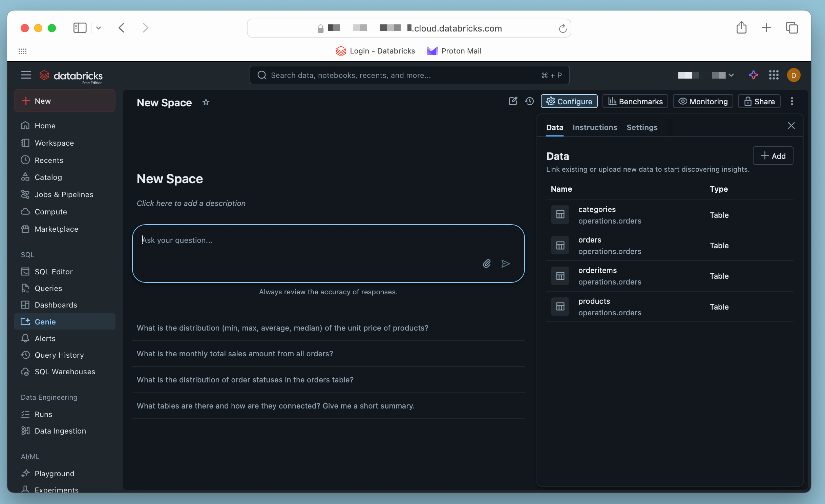Click the orders table row
The image size is (825, 504).
[x=670, y=245]
